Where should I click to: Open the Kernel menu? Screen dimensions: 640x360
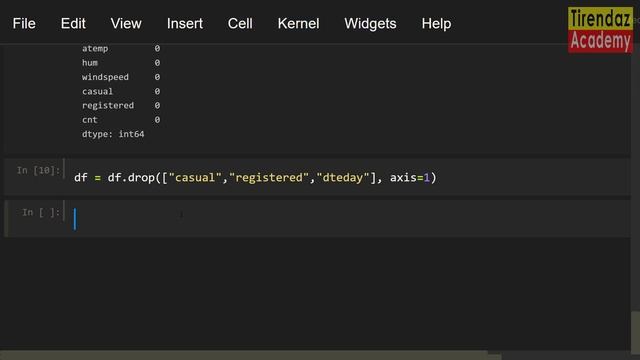point(298,24)
